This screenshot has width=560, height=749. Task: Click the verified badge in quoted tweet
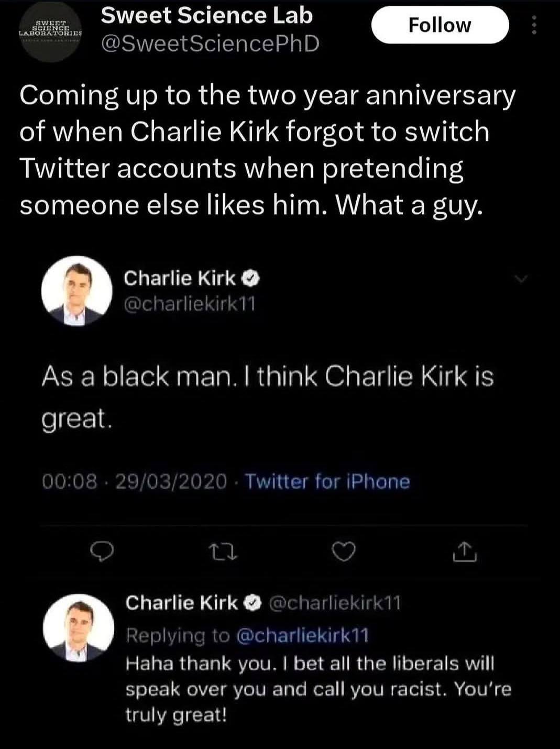click(251, 279)
